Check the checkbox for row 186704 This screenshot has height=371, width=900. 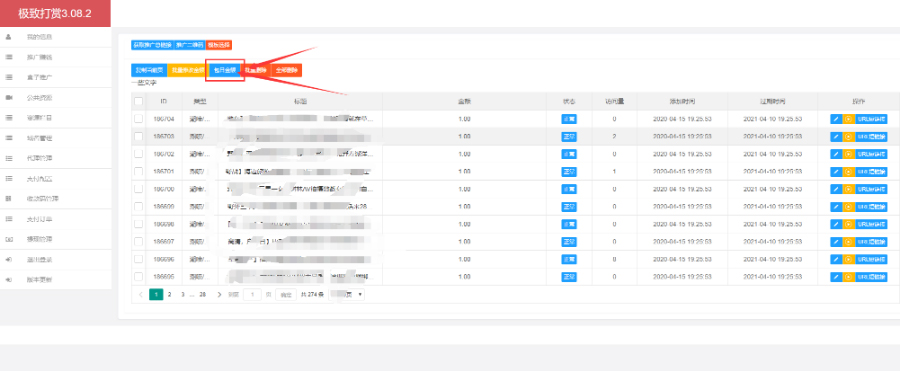[x=138, y=119]
